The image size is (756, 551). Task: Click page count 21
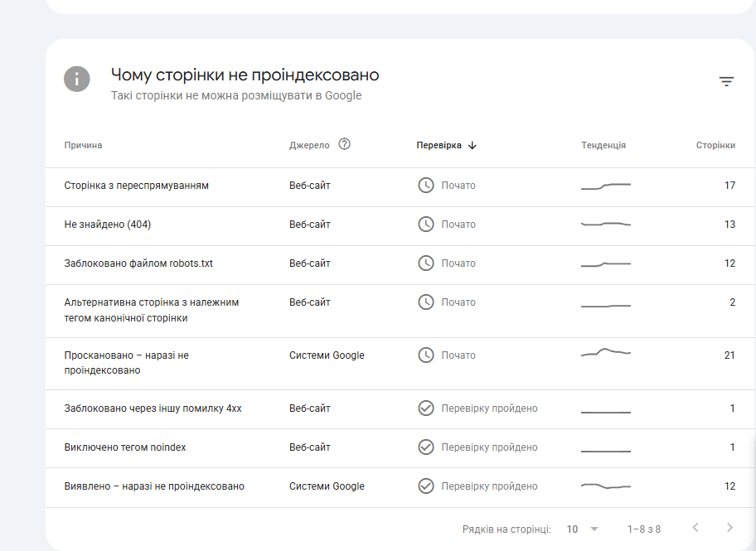pos(729,355)
